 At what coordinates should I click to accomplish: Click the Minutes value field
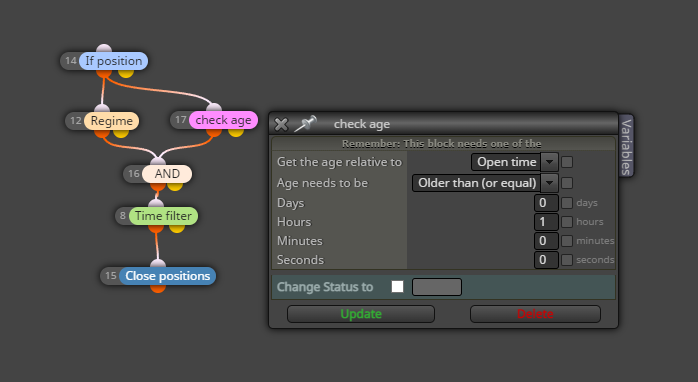coord(546,241)
